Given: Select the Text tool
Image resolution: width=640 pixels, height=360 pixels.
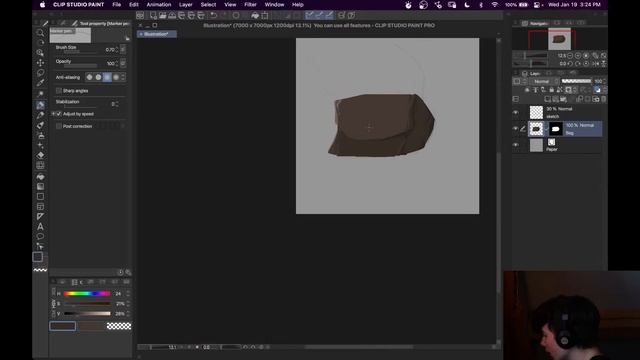Looking at the screenshot, I should (x=40, y=227).
